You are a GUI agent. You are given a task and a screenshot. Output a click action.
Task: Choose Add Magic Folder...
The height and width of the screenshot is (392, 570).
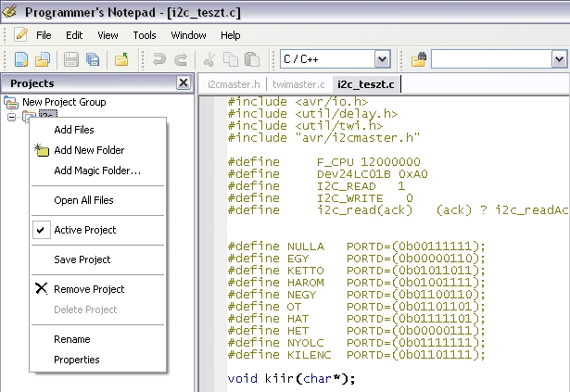tap(98, 171)
